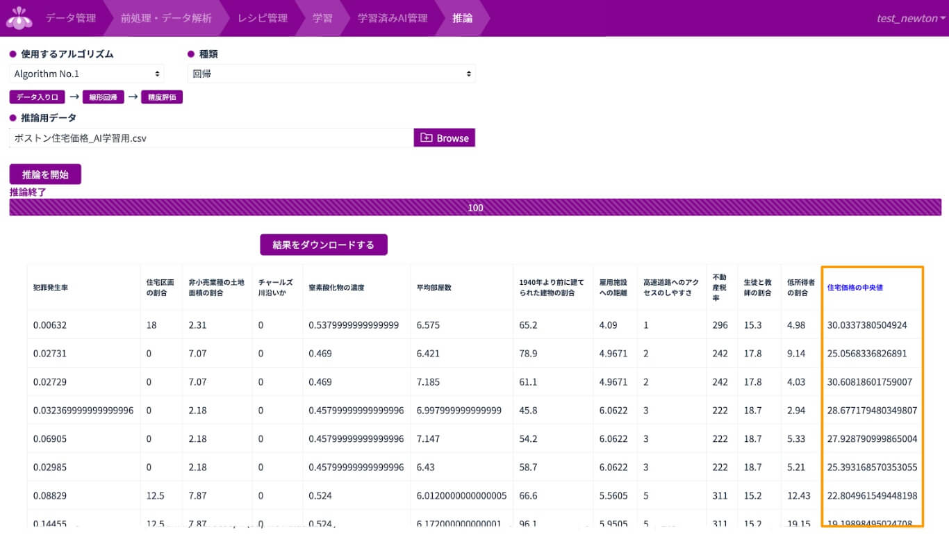Click the 1940年より前に建てられた建物の割合 header

(552, 287)
